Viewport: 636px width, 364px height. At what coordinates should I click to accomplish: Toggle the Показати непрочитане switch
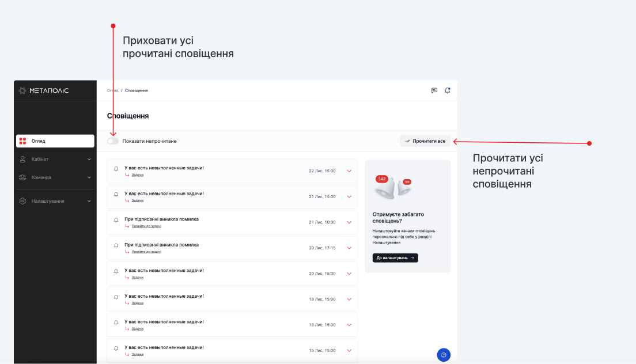113,141
